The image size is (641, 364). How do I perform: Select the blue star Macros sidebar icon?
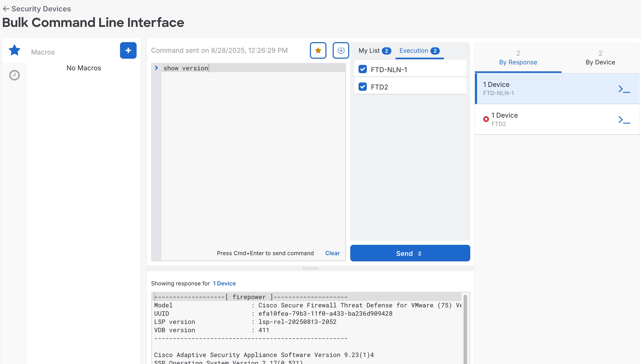coord(14,50)
